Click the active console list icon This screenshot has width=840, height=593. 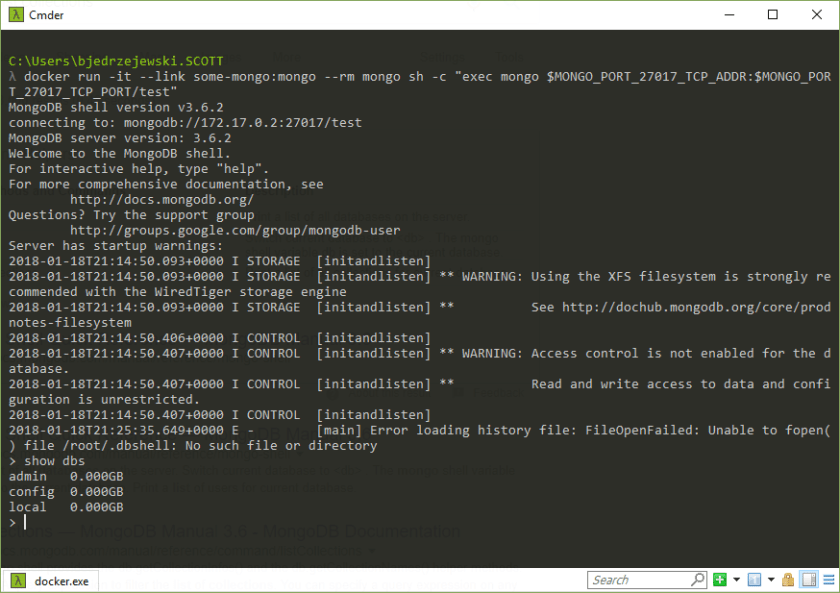(x=755, y=580)
